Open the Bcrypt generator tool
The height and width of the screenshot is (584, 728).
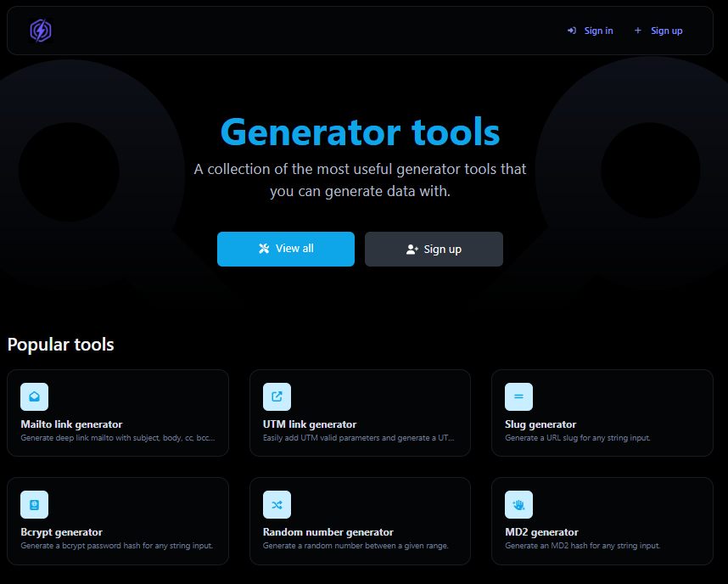pyautogui.click(x=118, y=521)
